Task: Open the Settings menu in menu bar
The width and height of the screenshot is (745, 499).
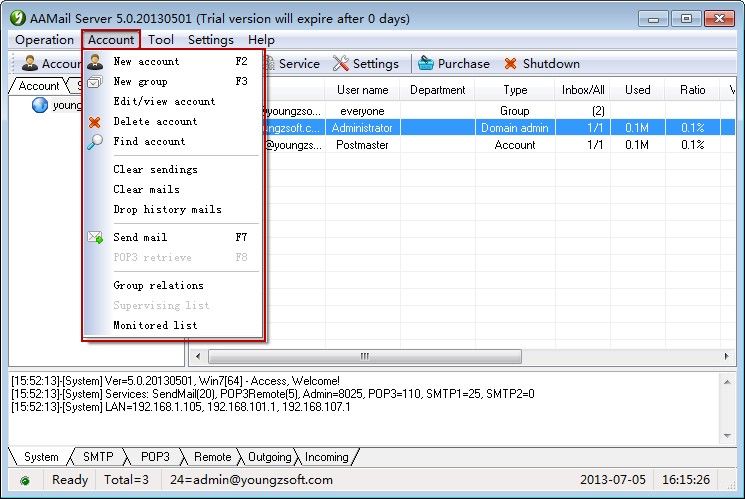Action: (x=210, y=40)
